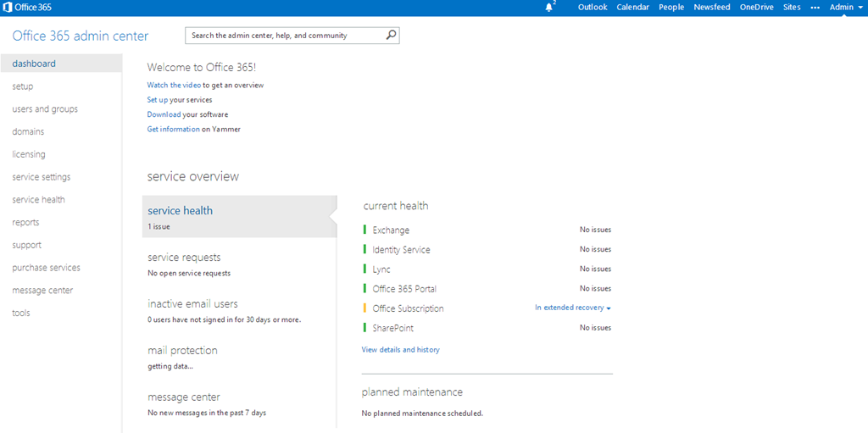Expand the Admin dropdown menu
This screenshot has width=868, height=433.
click(845, 7)
